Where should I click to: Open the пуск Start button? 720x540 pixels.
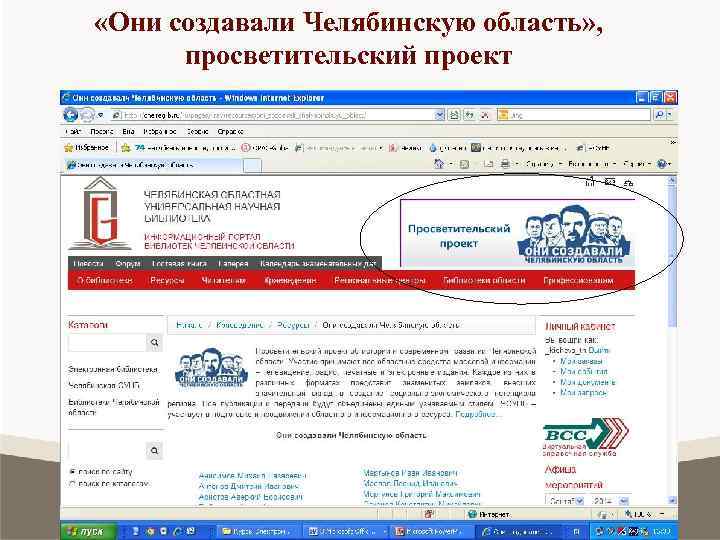coord(88,531)
